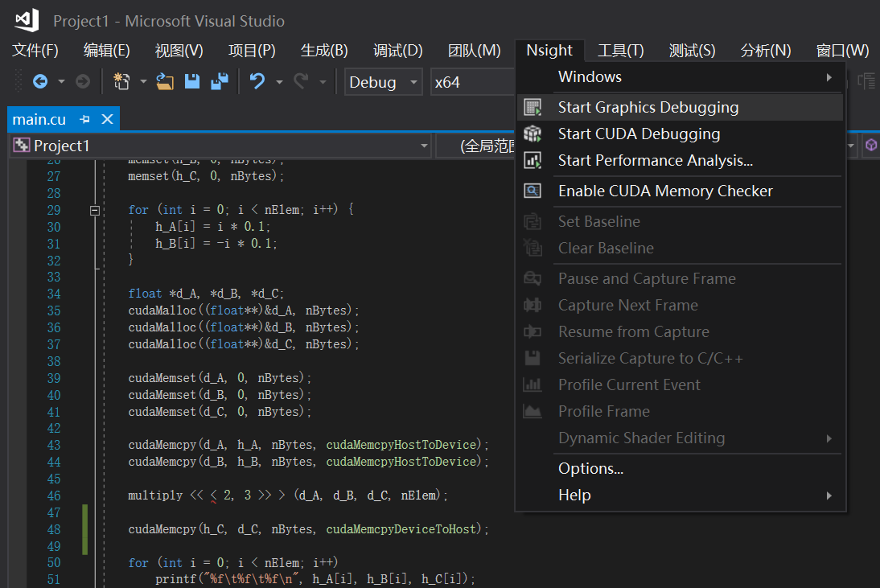Click the Serialize Capture icon
880x588 pixels.
tap(533, 358)
